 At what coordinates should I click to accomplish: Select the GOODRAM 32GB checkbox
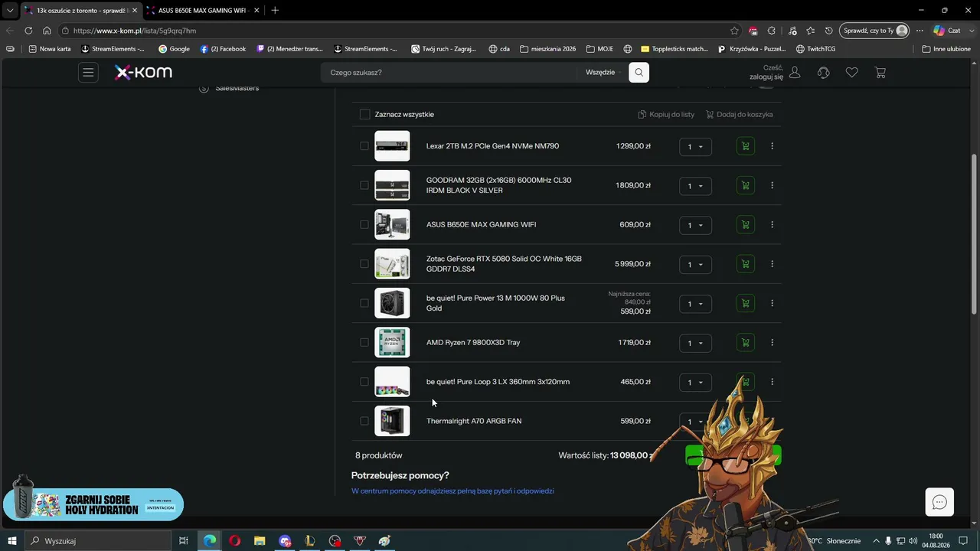[364, 185]
